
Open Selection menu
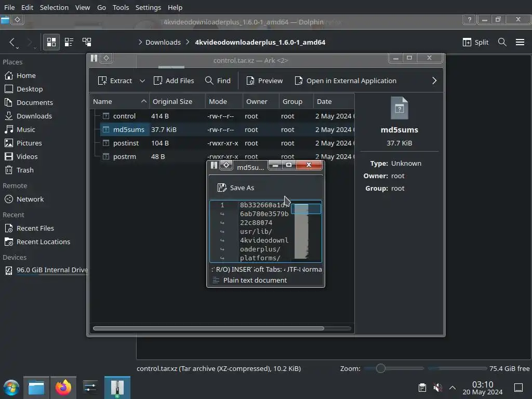click(54, 7)
